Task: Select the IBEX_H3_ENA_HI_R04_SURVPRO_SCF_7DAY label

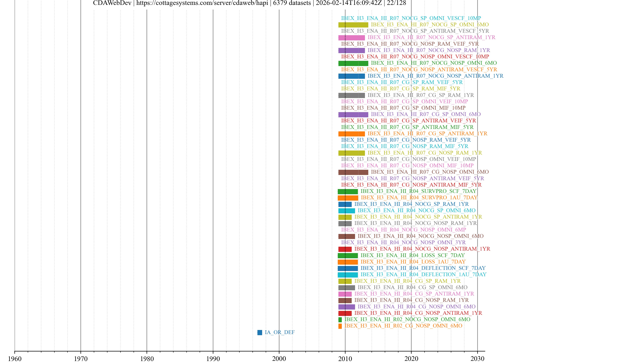Action: [418, 191]
